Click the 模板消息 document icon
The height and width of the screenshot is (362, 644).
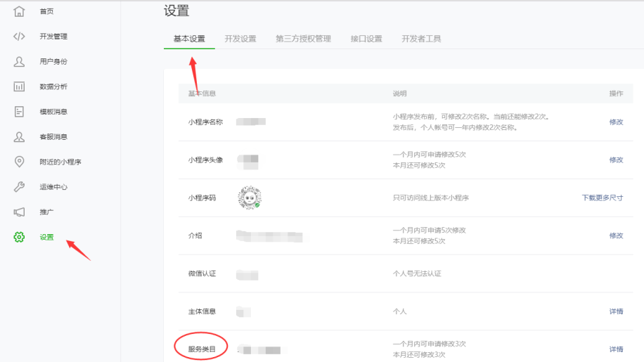point(20,112)
